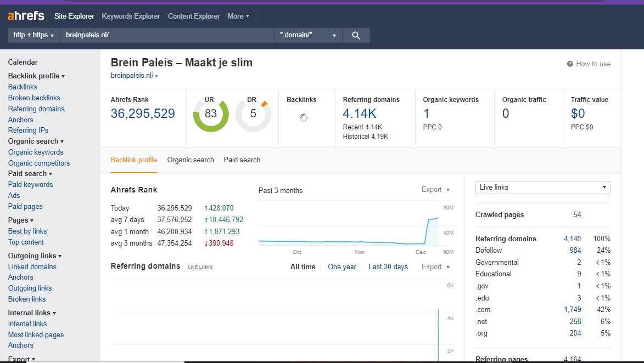Click the ahrefs logo
The height and width of the screenshot is (363, 644).
tap(26, 16)
